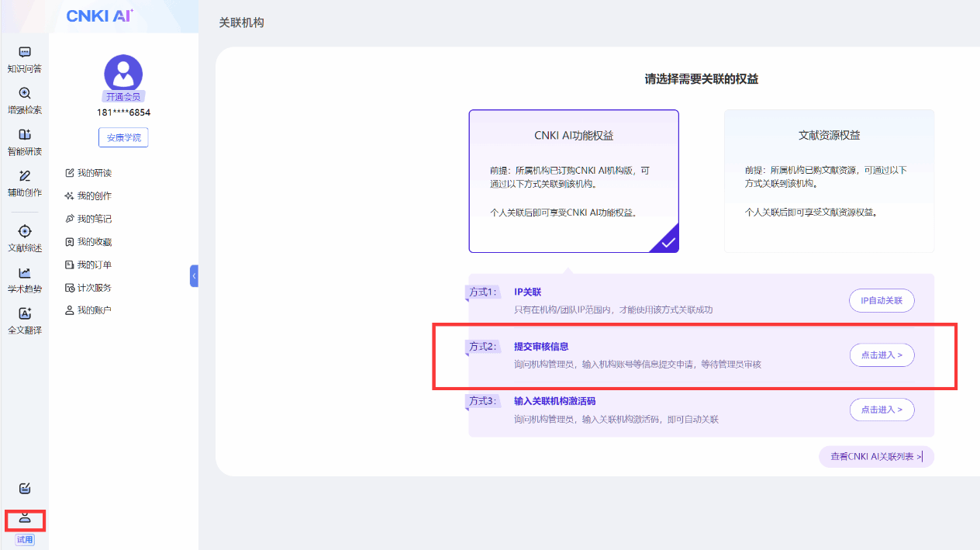The width and height of the screenshot is (980, 550).
Task: Select the 学术趋势 chart icon
Action: click(25, 273)
